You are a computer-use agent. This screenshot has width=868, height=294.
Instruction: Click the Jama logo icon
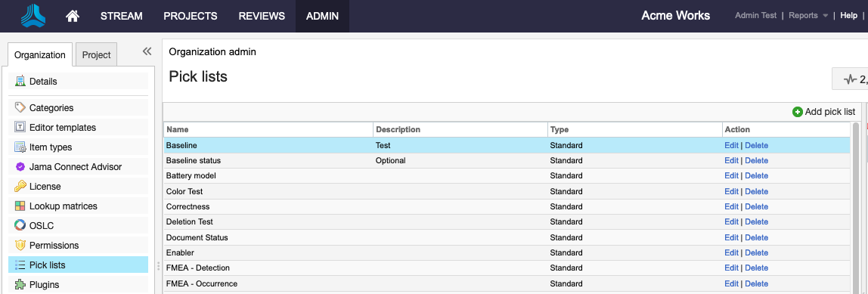33,16
